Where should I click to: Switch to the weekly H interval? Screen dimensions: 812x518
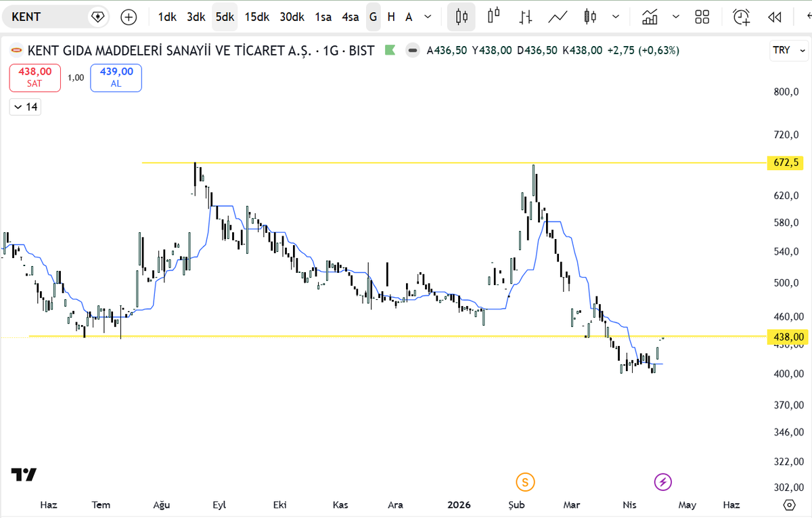pos(391,17)
